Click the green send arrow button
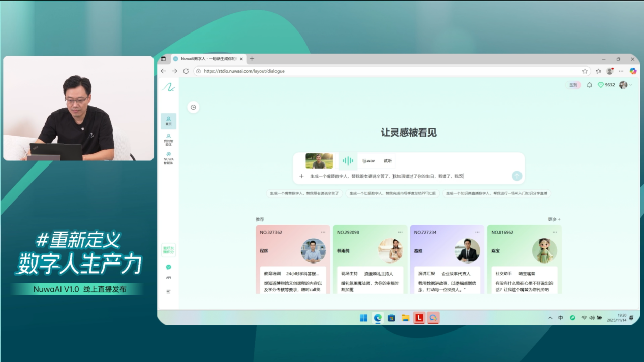Screen dimensions: 644x362 pyautogui.click(x=516, y=176)
